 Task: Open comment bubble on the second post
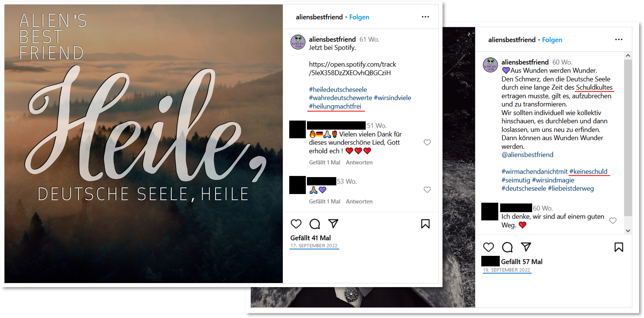tap(507, 247)
